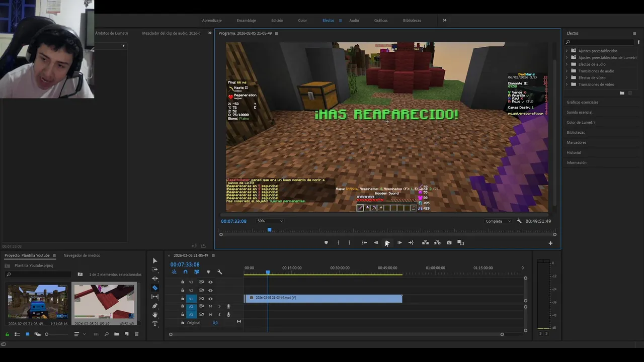Toggle insert sequences as nests option
Screen dimensions: 644x362
174,272
